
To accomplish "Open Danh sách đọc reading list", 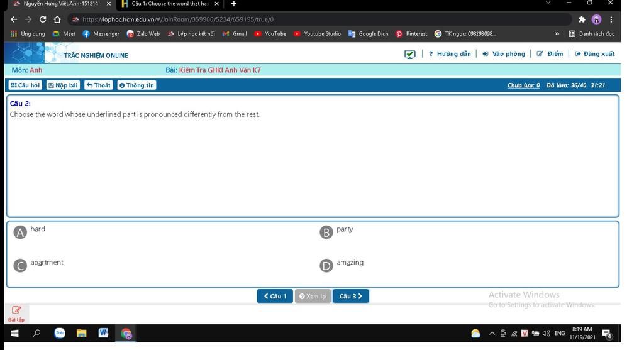I will click(x=591, y=34).
